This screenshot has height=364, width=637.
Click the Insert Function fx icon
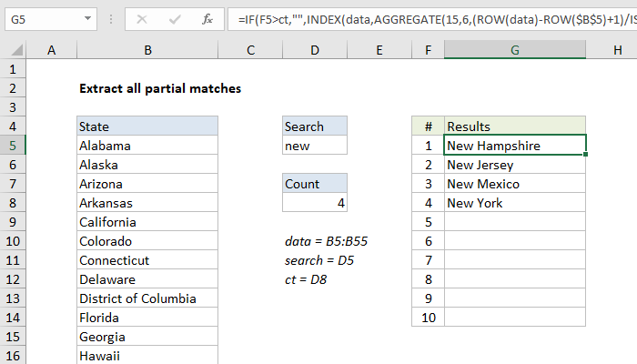[x=207, y=18]
